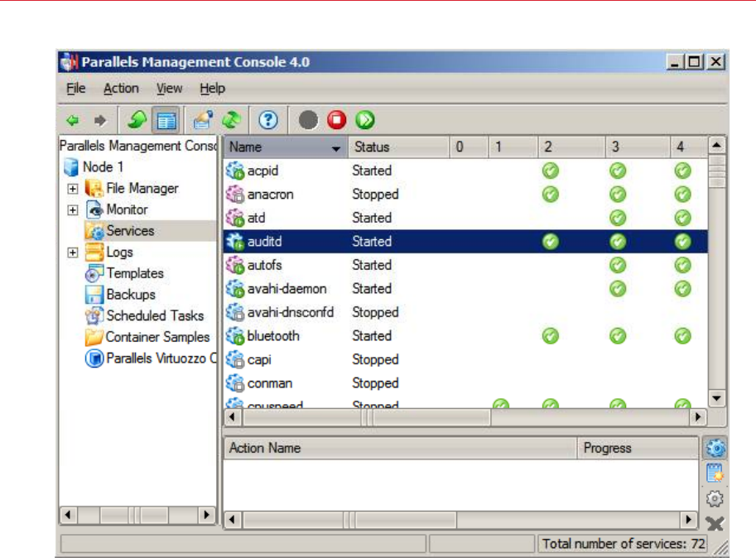Toggle acpid runlevel 2 checkmark
This screenshot has height=558, width=756.
pyautogui.click(x=550, y=171)
